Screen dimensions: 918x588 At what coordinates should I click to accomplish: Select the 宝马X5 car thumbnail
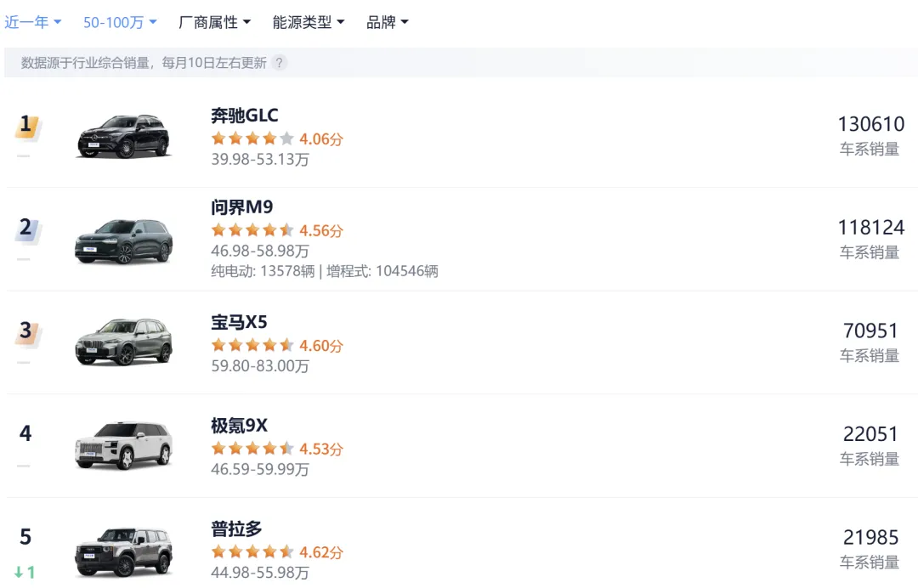tap(123, 341)
